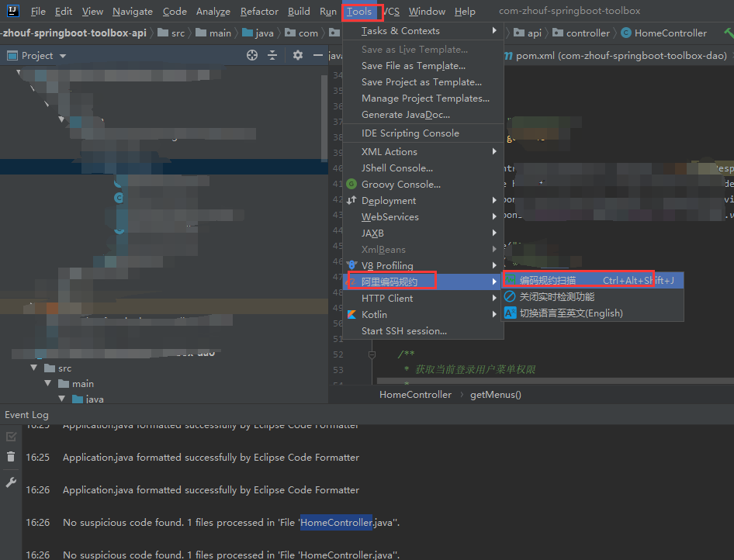The height and width of the screenshot is (560, 734).
Task: Click the code fold marker near line 52
Action: click(x=372, y=354)
